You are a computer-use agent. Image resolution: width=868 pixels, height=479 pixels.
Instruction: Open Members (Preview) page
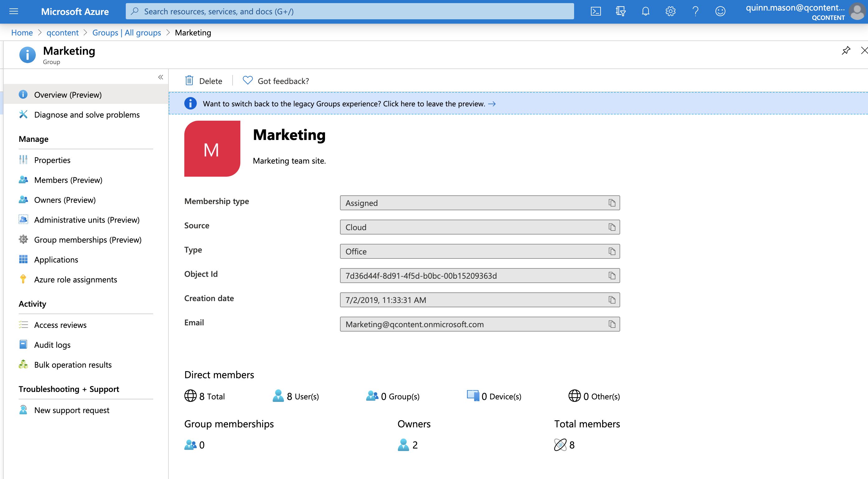86,180
